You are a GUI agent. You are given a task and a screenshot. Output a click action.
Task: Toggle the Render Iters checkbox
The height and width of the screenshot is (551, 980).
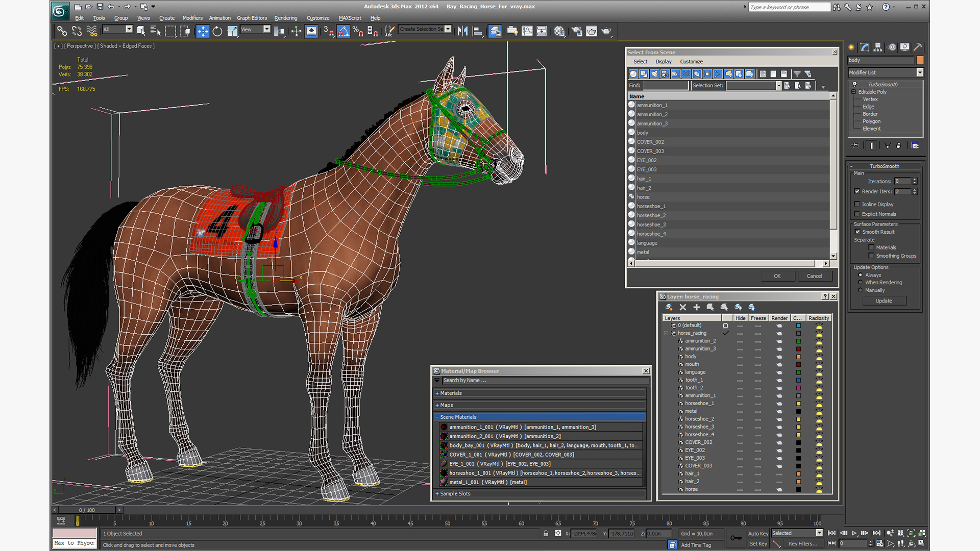tap(857, 191)
